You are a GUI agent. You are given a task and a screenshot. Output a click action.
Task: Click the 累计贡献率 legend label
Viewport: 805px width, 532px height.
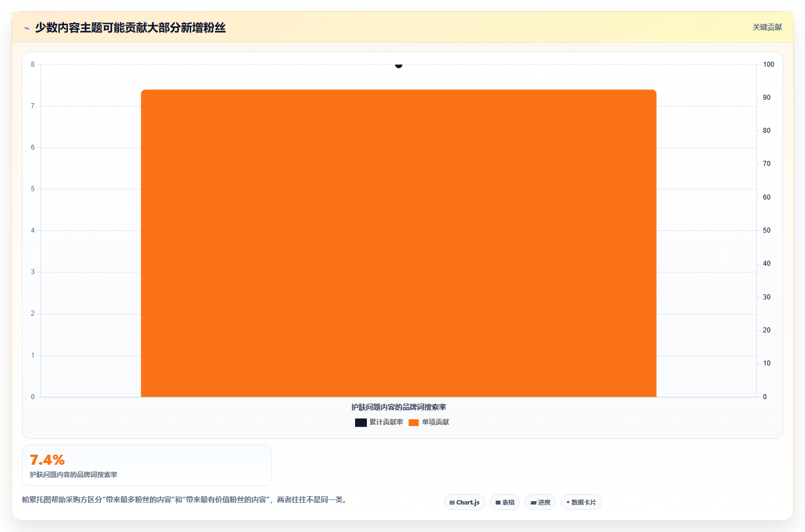[x=386, y=422]
